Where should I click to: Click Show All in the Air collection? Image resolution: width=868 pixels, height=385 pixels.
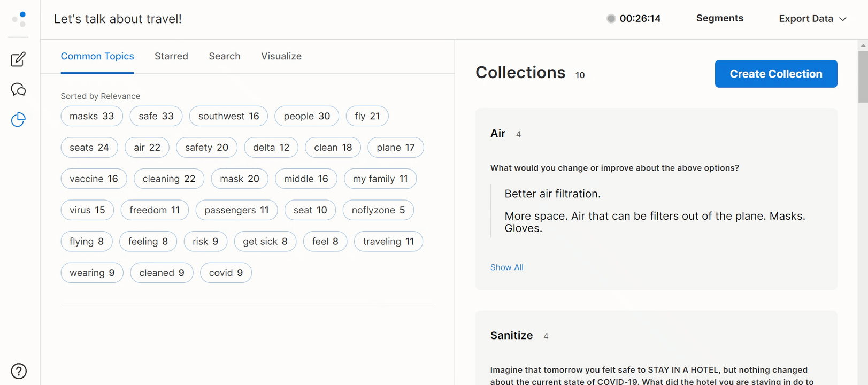point(507,267)
